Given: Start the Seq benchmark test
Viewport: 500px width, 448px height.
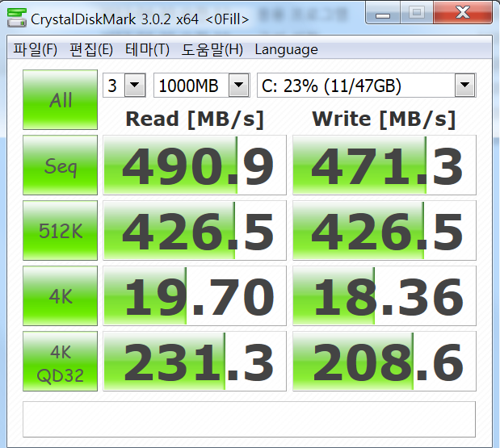Looking at the screenshot, I should pos(61,165).
